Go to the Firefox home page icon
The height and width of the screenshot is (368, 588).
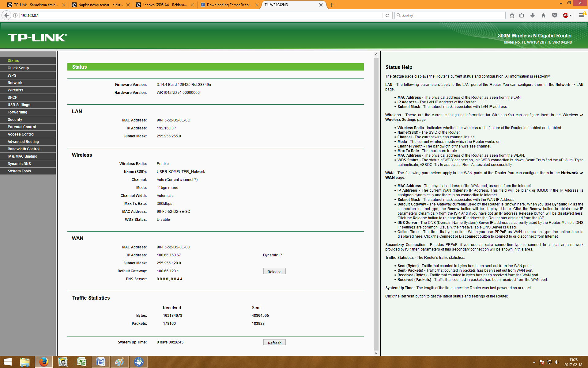point(544,15)
